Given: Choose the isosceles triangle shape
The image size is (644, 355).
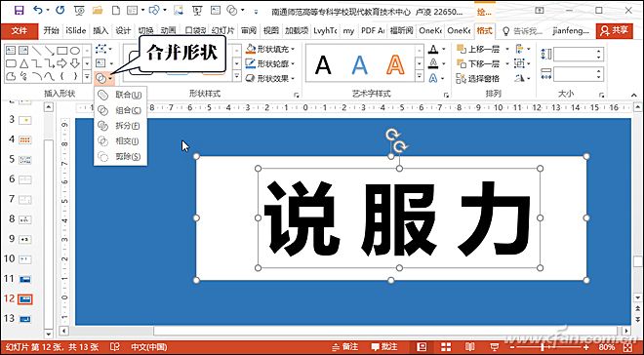Looking at the screenshot, I should [23, 63].
